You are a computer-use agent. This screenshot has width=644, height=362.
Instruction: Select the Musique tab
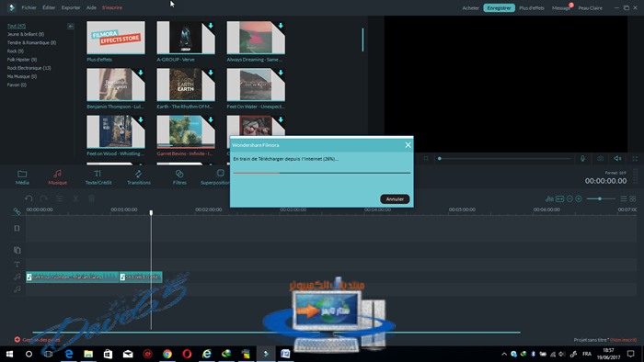point(57,177)
